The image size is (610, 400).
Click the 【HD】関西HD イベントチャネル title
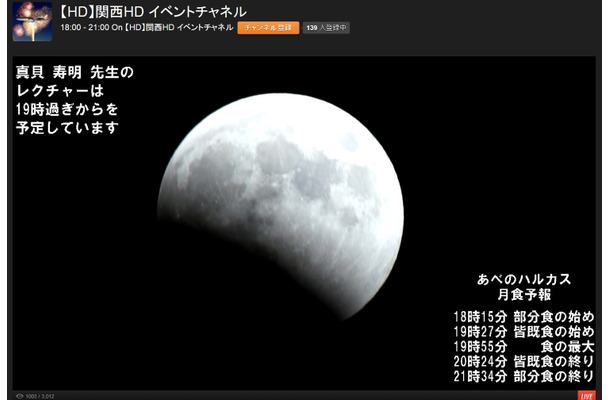tap(152, 12)
